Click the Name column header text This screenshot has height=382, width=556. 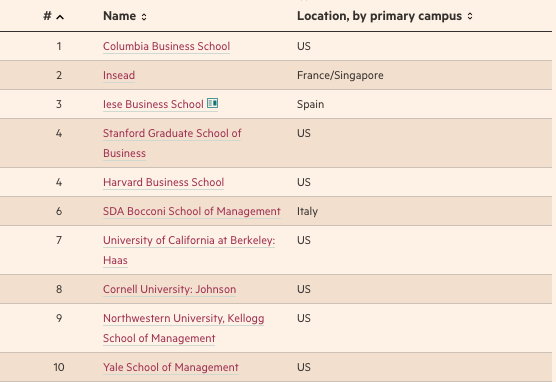tap(119, 16)
